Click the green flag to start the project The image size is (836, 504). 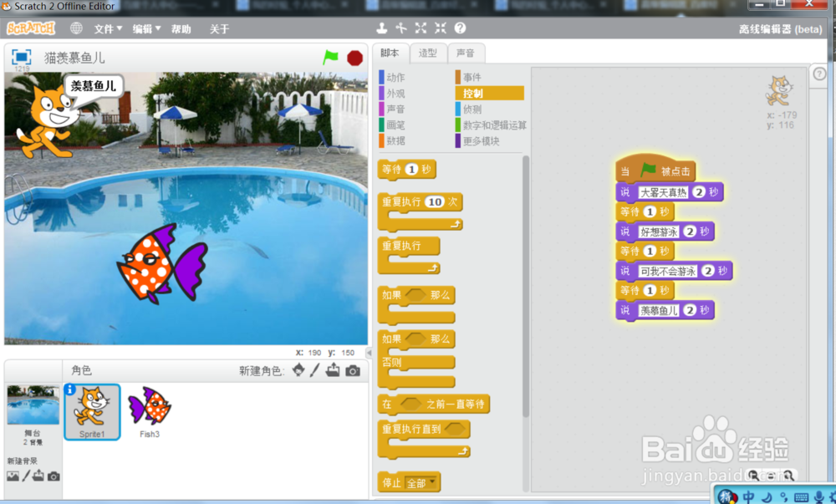[330, 57]
